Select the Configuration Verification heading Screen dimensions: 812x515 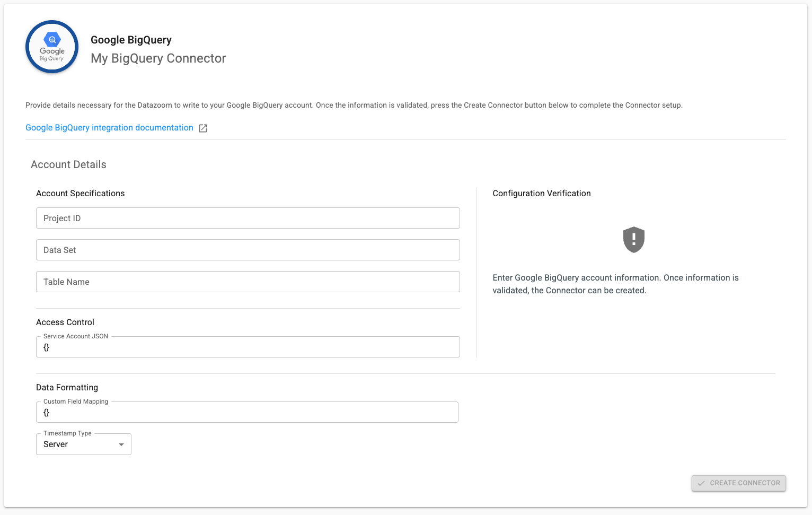tap(541, 194)
